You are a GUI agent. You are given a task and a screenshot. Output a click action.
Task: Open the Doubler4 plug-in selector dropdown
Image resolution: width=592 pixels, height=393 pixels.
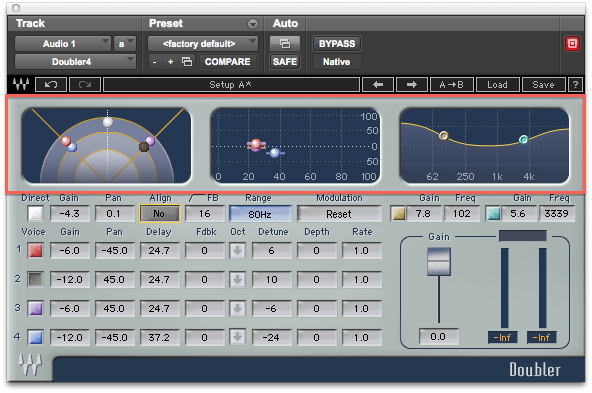[75, 62]
